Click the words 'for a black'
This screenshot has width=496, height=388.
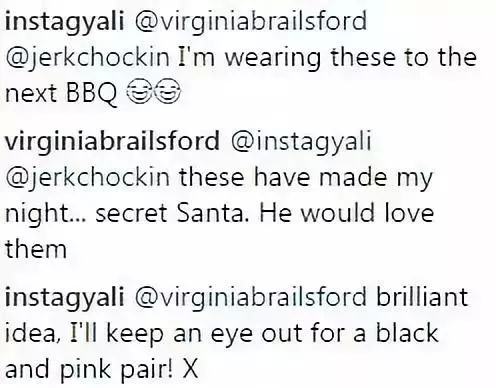point(374,332)
